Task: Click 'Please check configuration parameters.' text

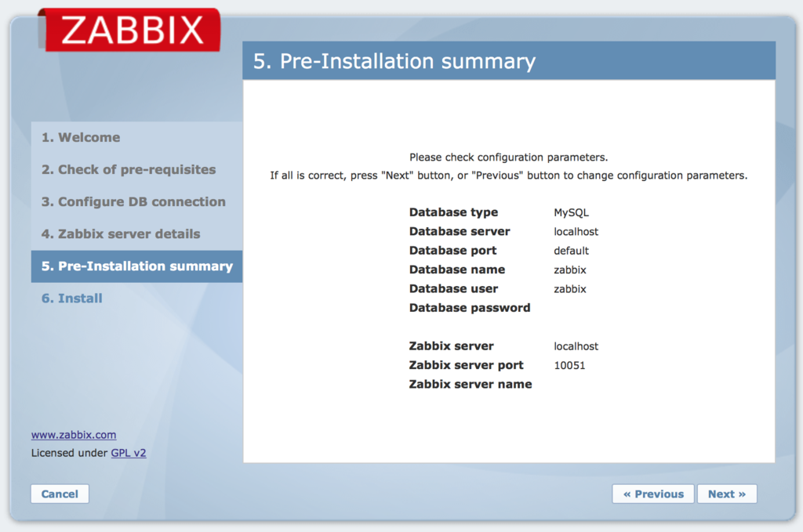Action: coord(508,157)
